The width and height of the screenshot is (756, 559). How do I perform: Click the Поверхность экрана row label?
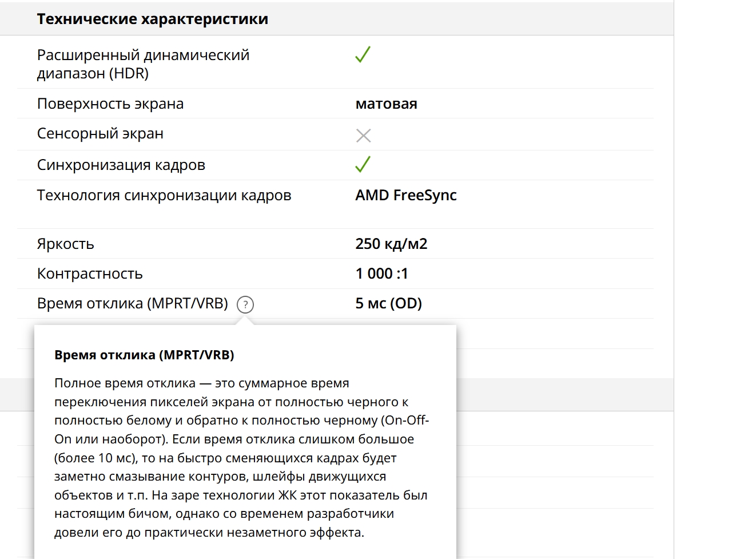click(x=110, y=104)
